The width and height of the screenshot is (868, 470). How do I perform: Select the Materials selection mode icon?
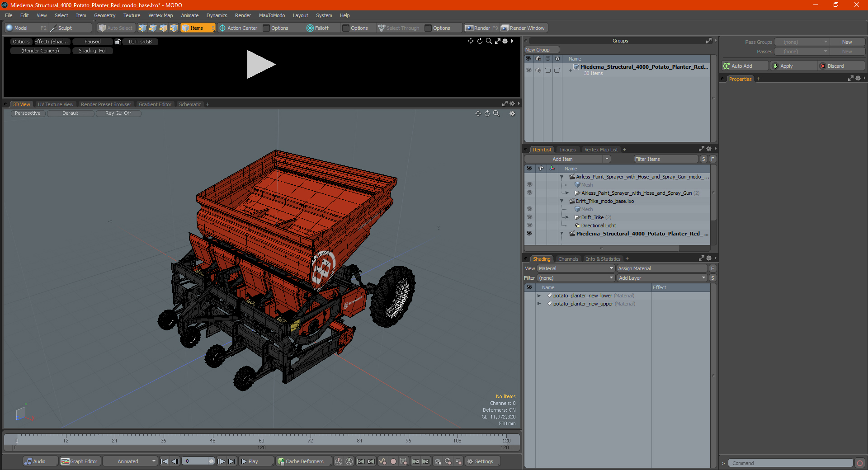click(174, 28)
